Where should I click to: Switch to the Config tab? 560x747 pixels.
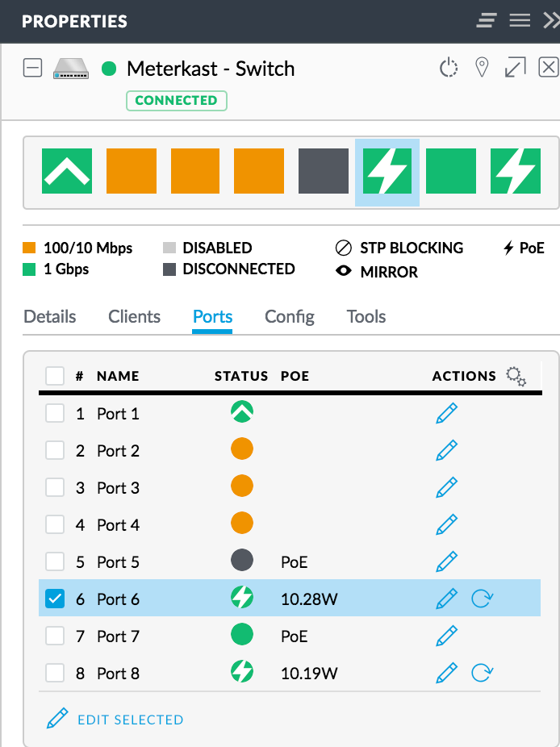[290, 317]
